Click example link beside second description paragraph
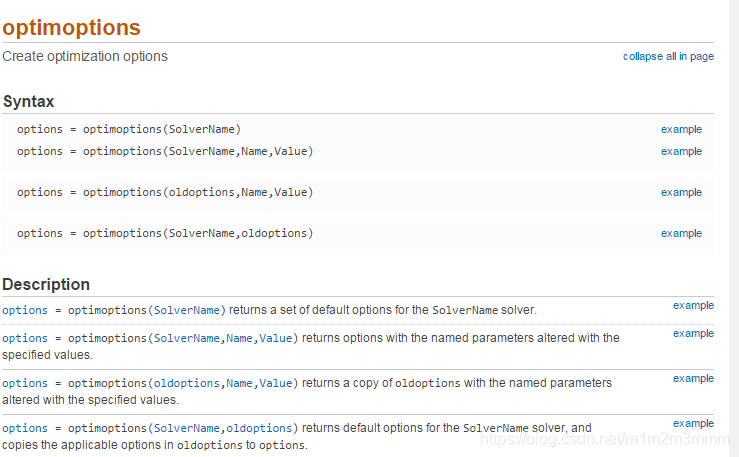Screen dimensions: 739x457 pyautogui.click(x=693, y=333)
